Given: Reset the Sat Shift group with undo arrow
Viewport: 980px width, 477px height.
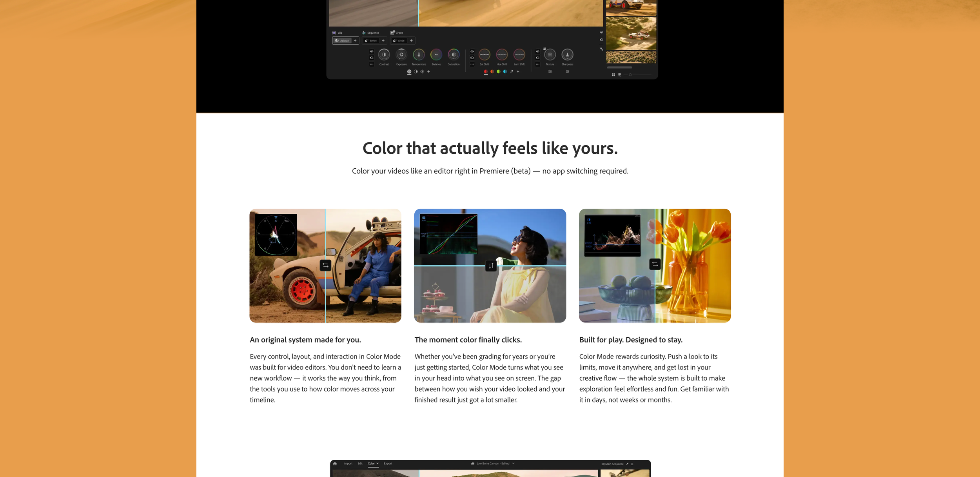Looking at the screenshot, I should [x=472, y=58].
